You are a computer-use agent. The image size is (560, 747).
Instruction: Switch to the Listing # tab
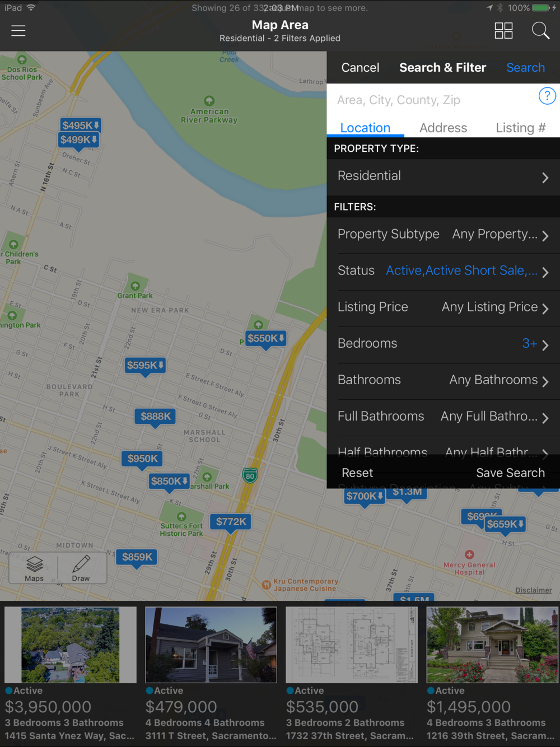click(x=521, y=128)
